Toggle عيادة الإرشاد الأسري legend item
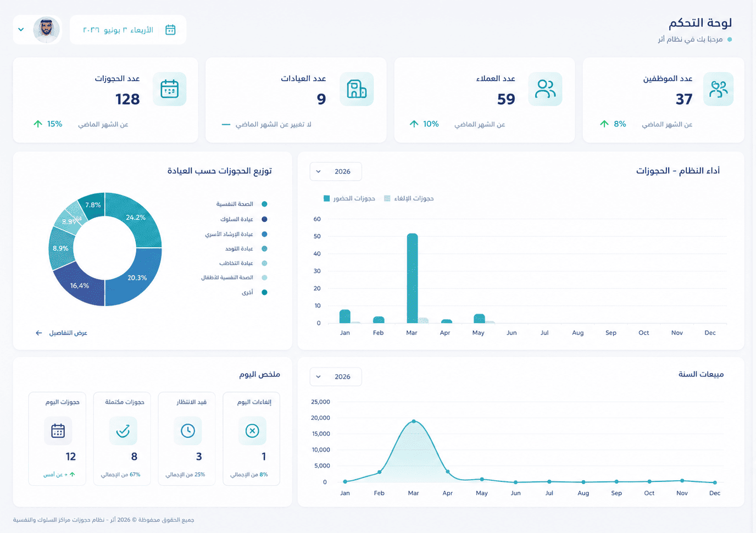The image size is (756, 533). coord(235,234)
